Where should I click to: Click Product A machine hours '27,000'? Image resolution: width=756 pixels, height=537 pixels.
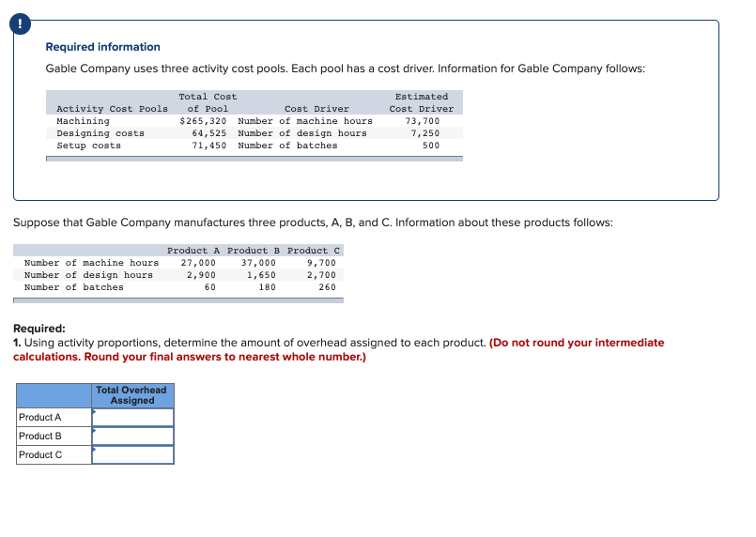coord(198,263)
